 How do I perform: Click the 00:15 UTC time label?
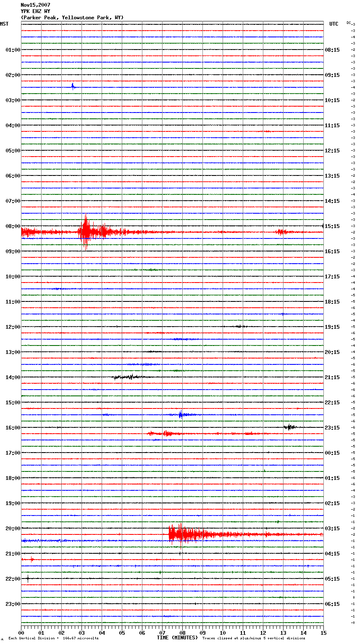coord(332,453)
